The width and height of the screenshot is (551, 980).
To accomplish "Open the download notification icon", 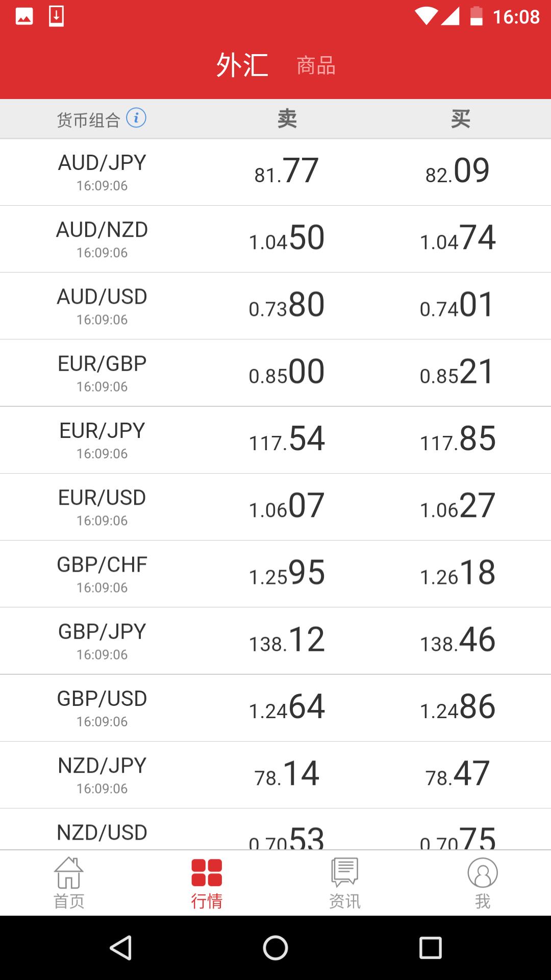I will tap(56, 16).
